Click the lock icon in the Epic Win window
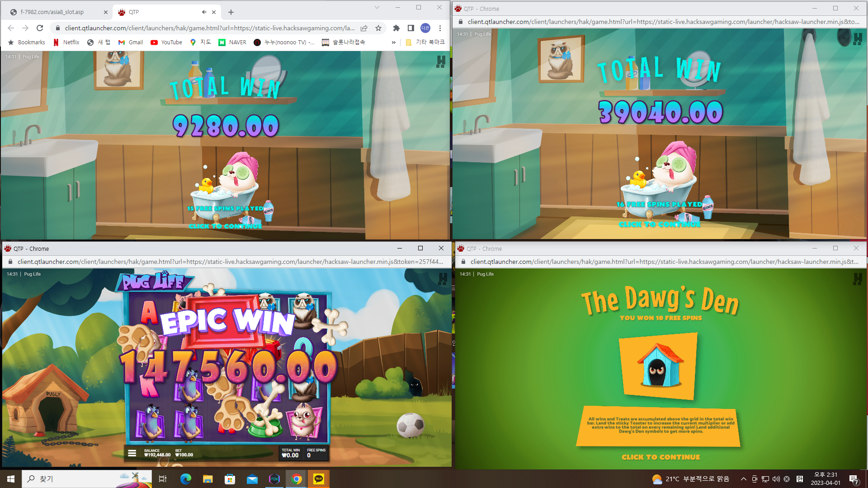868x488 pixels. (x=10, y=262)
